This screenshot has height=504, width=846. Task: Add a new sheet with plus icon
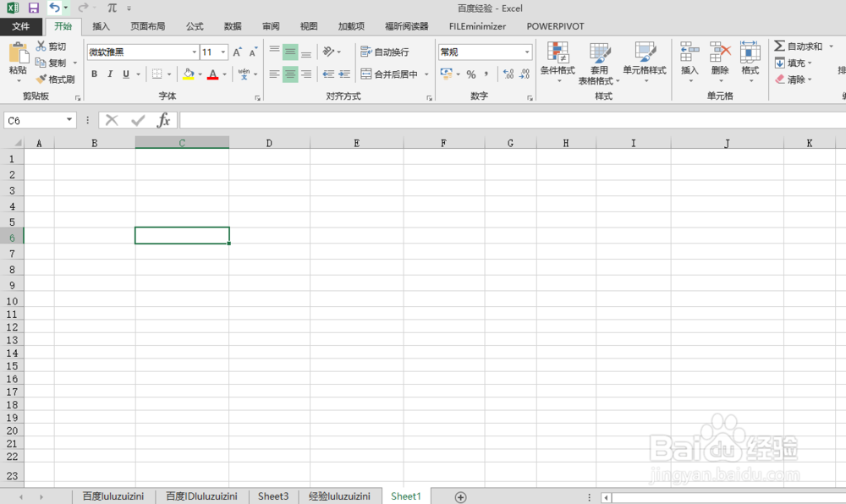pyautogui.click(x=460, y=497)
